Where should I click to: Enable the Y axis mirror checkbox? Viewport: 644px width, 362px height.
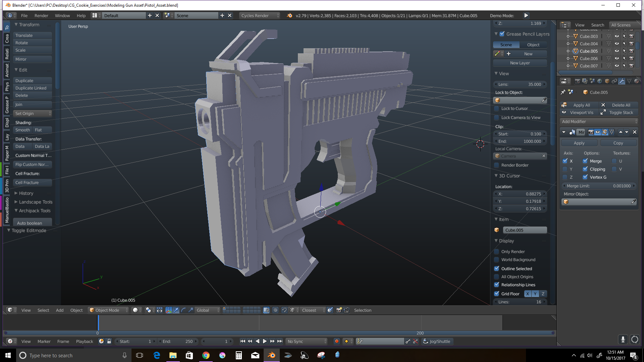(x=565, y=169)
